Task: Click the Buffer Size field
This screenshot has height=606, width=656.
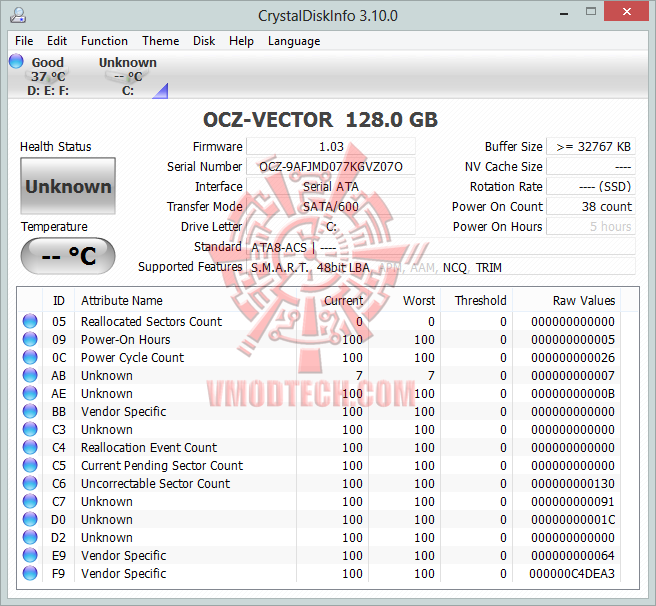Action: pos(591,146)
